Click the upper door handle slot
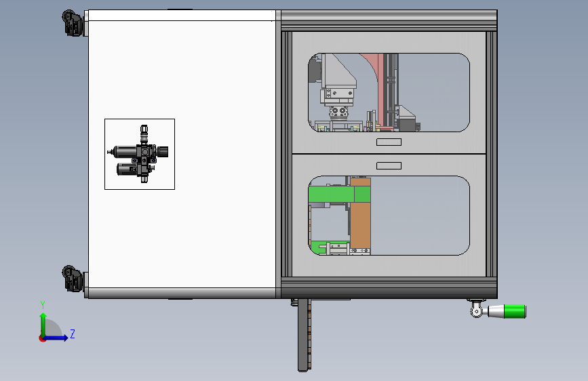This screenshot has height=381, width=588. pos(389,142)
